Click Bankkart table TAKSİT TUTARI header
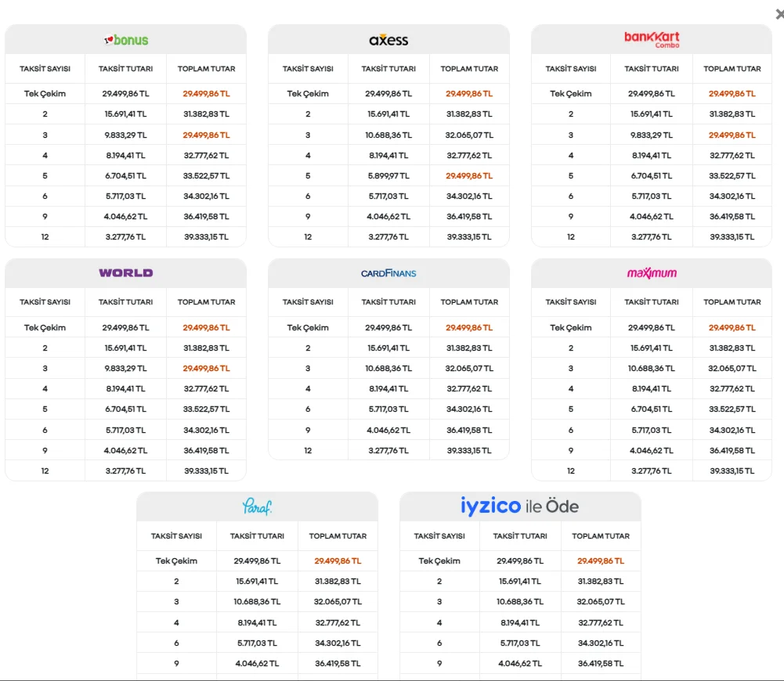The image size is (784, 681). tap(652, 69)
